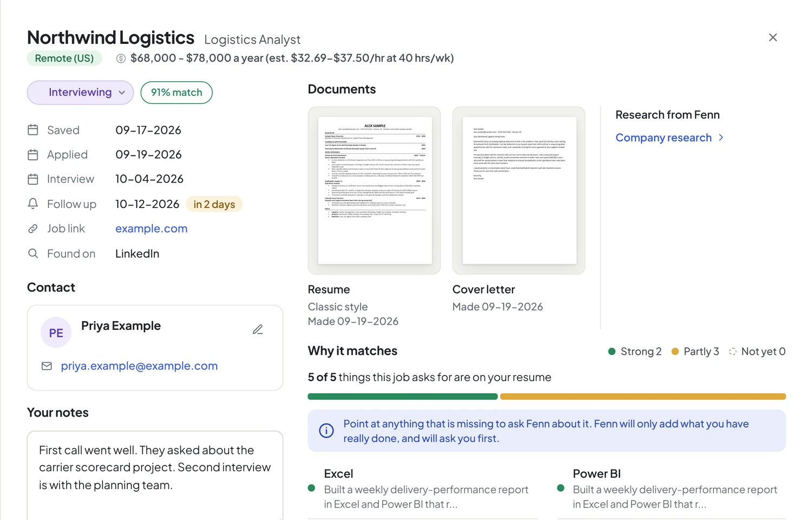Click the Applied calendar icon
812x520 pixels.
click(33, 155)
